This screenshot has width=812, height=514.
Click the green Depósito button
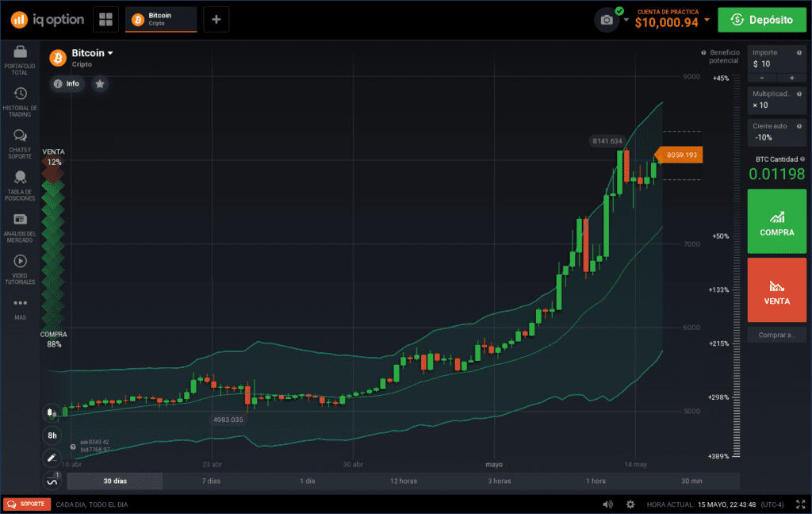coord(762,20)
